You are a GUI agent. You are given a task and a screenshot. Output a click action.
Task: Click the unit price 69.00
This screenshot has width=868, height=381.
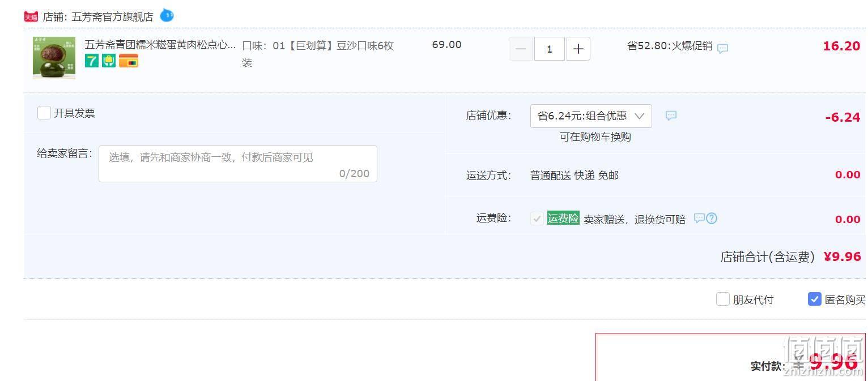[446, 45]
